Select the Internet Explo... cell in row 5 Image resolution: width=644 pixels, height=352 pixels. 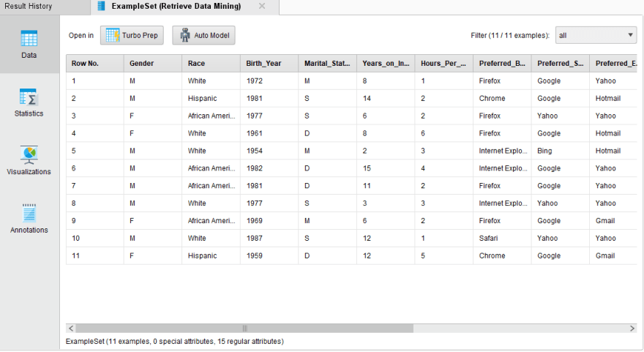502,151
